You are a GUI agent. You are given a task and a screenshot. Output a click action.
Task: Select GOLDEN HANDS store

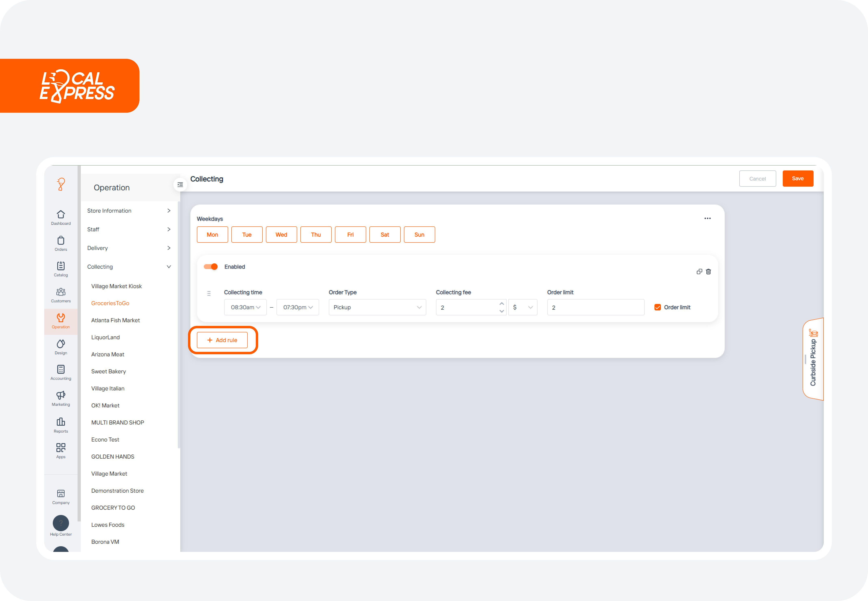113,457
